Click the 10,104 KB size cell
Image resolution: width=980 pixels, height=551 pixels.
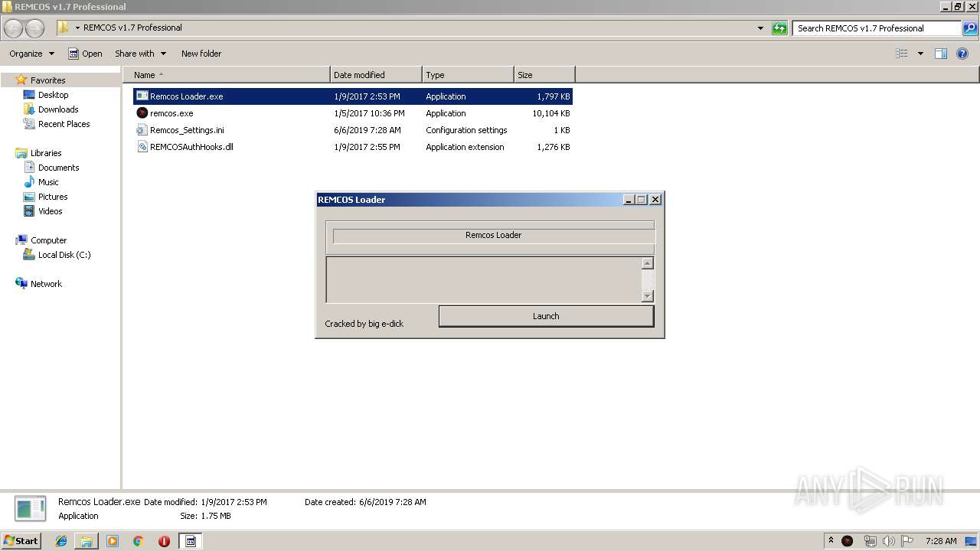(x=551, y=113)
